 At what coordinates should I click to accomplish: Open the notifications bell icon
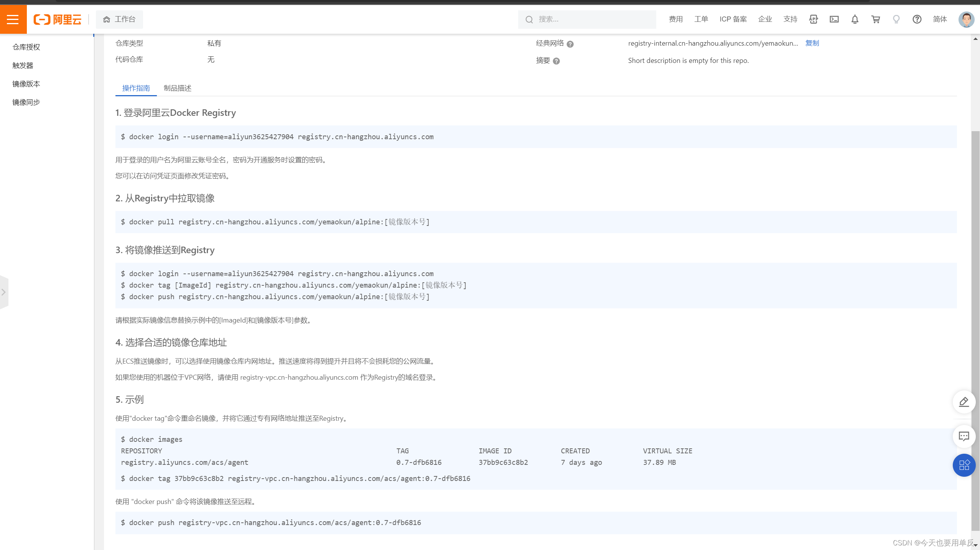855,19
